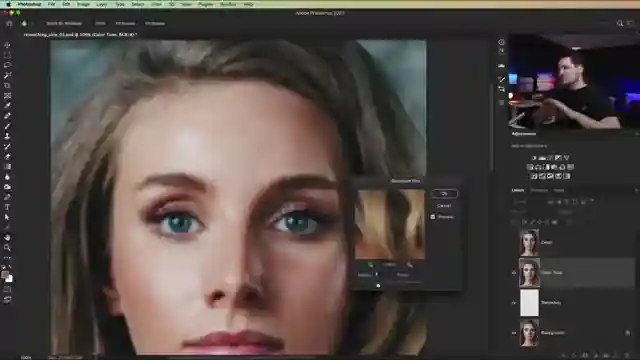Viewport: 640px width, 360px height.
Task: Select the Blur tool
Action: coord(7,177)
